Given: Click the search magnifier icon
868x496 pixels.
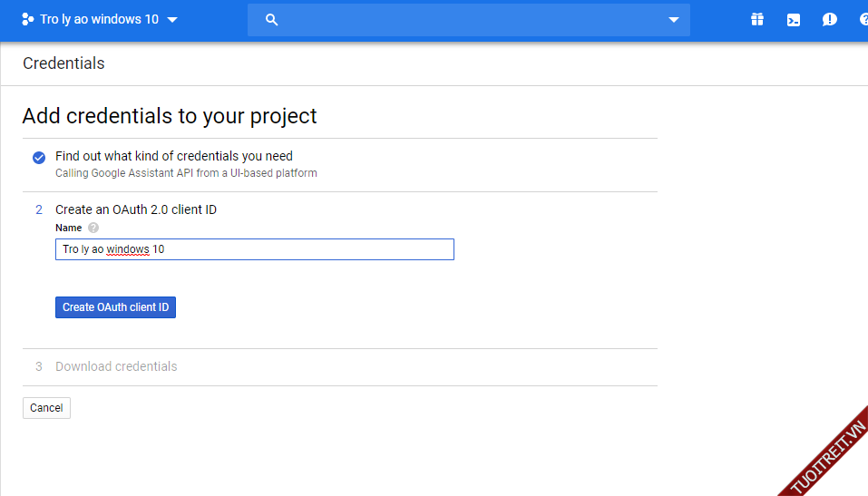Looking at the screenshot, I should coord(271,20).
